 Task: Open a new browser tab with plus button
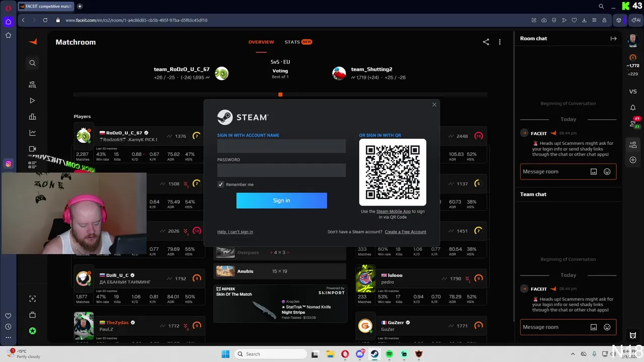tap(79, 7)
